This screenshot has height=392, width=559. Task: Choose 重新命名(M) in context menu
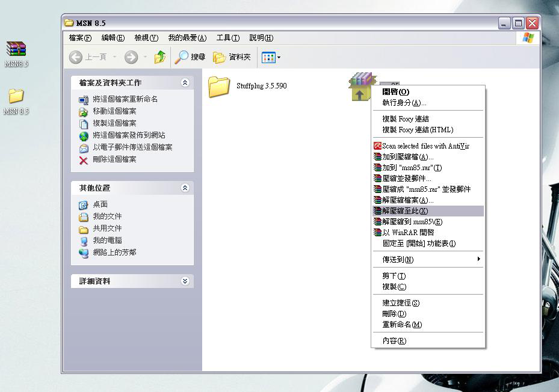428,325
